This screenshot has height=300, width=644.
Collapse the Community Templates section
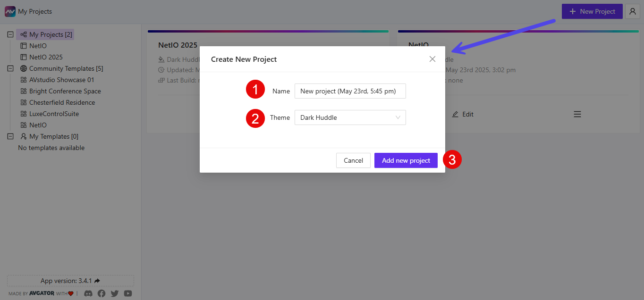point(10,68)
